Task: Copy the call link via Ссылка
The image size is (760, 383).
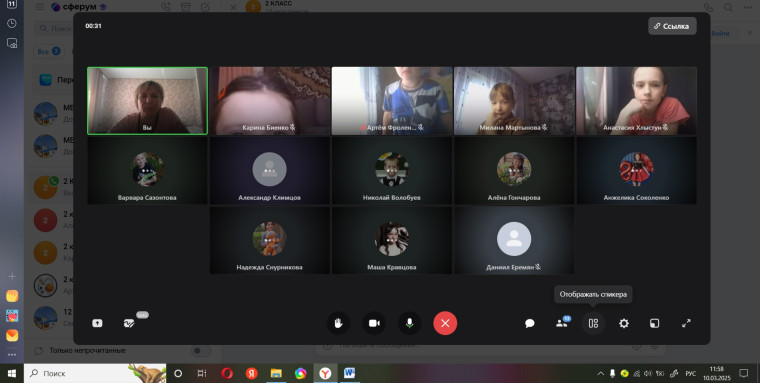Action: tap(672, 26)
